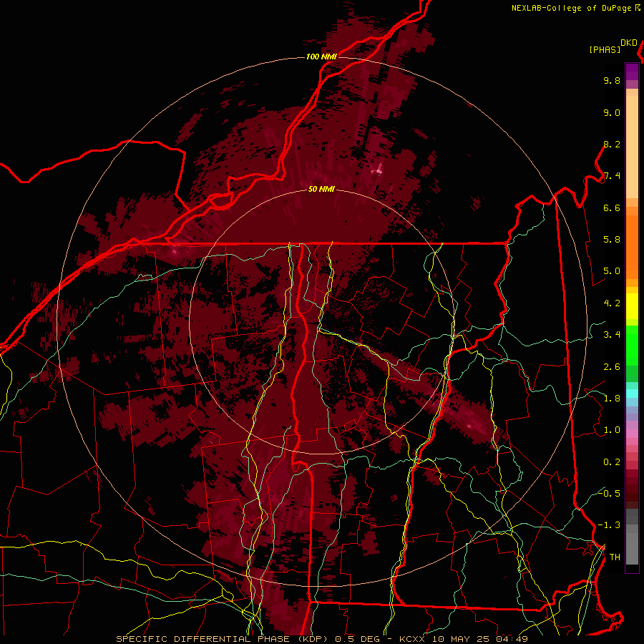Click the 7.4 value on the color scale

point(612,176)
